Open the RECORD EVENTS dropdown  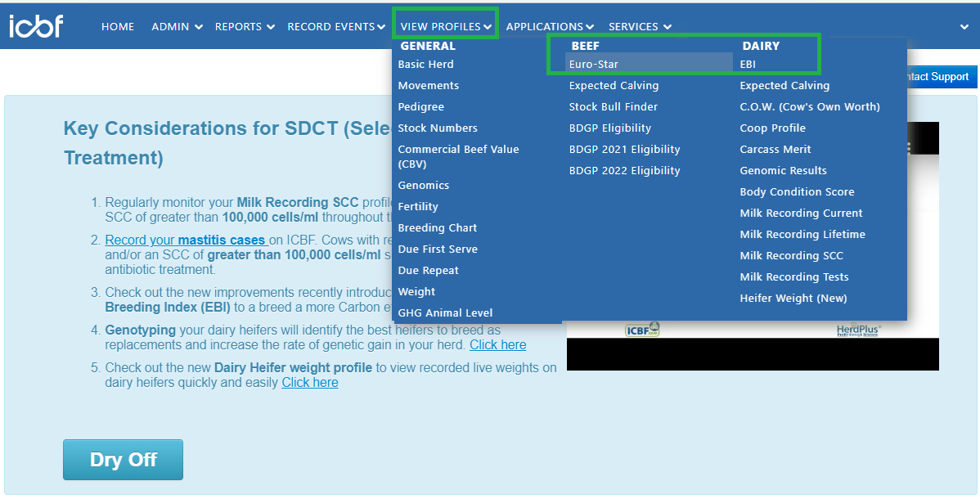point(335,27)
